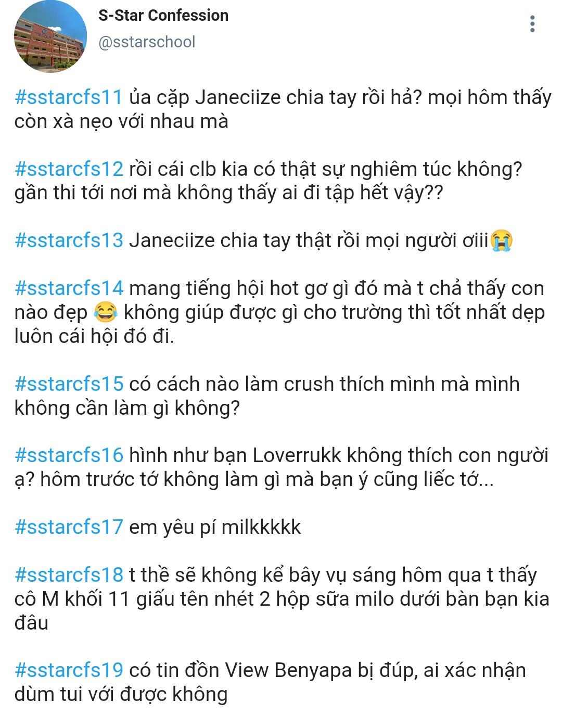Screen dimensions: 562x728
Task: Select the confession text about Loverrukk
Action: pos(282,467)
